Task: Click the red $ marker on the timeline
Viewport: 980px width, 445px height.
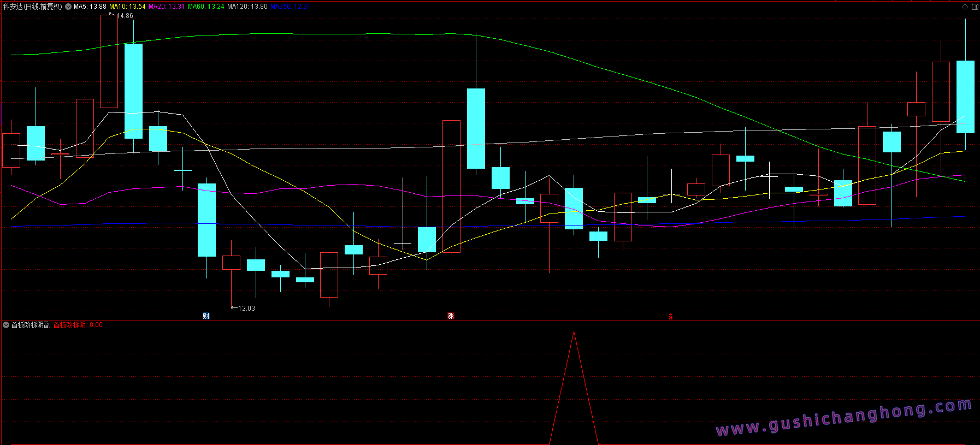Action: pos(671,317)
